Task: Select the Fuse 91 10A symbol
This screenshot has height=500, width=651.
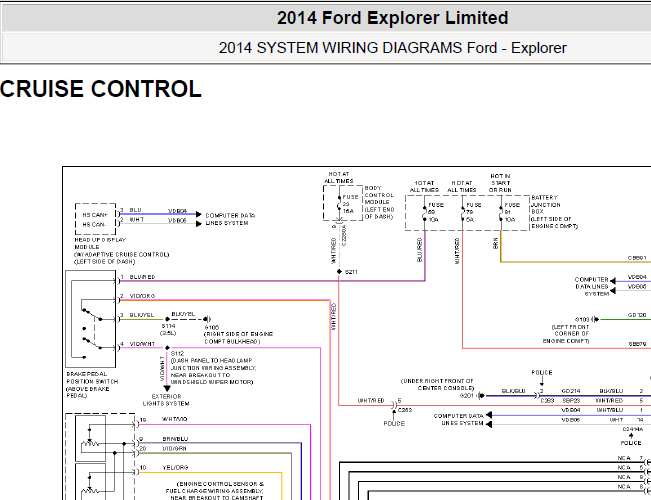Action: click(501, 212)
